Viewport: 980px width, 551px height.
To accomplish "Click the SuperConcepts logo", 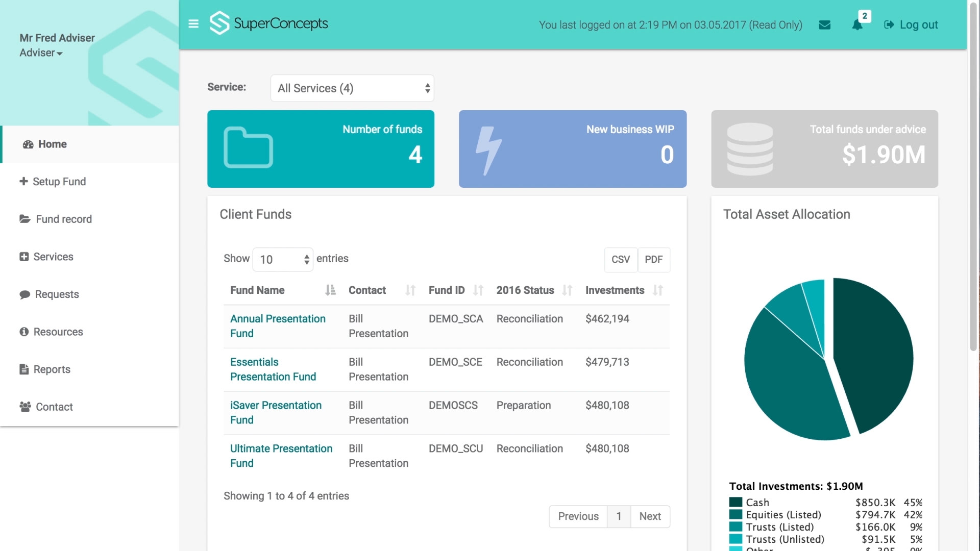I will pos(269,23).
